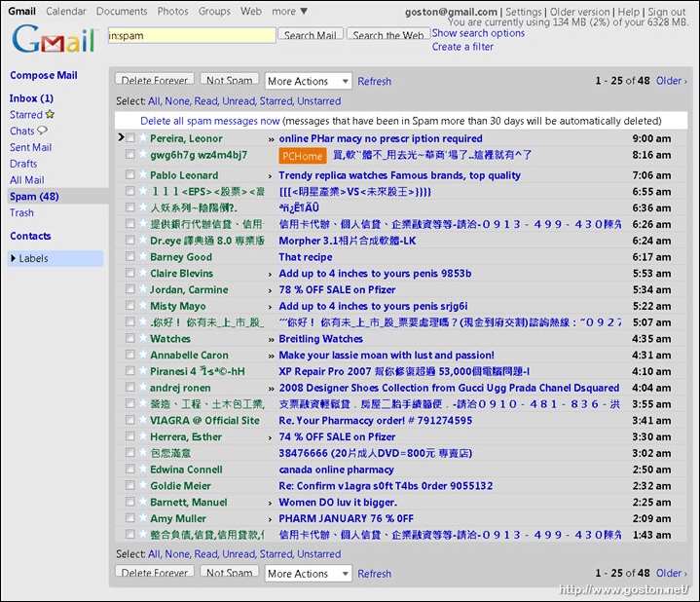Star the andrej ronen message
This screenshot has height=602, width=700.
(x=143, y=387)
